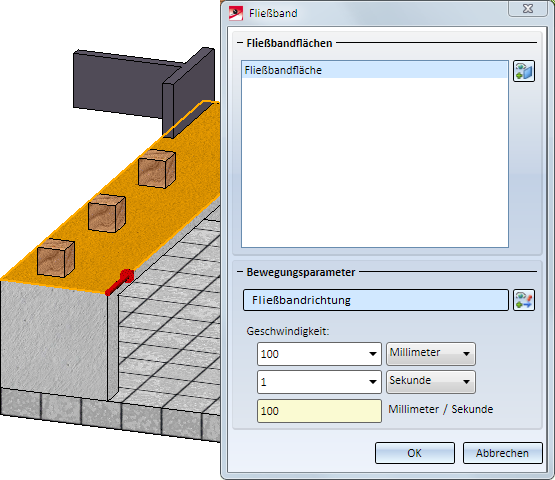Click the Fließband dialog title icon
The image size is (555, 480).
tap(236, 13)
